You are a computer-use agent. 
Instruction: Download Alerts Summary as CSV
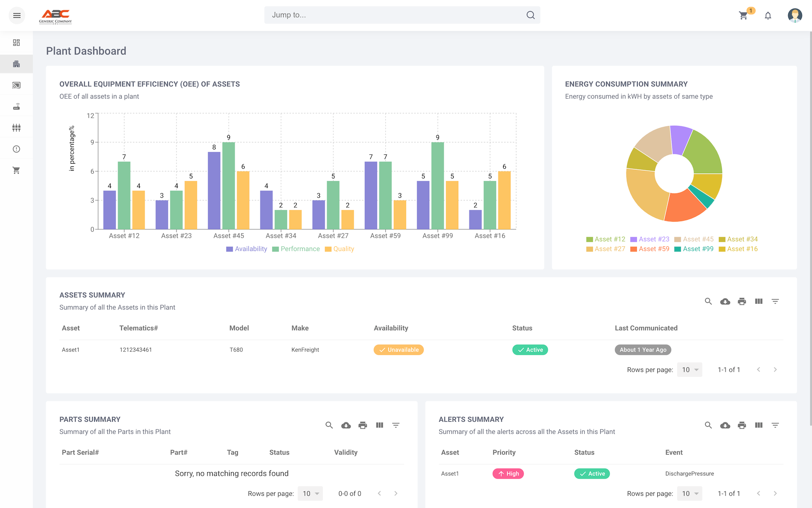tap(725, 425)
